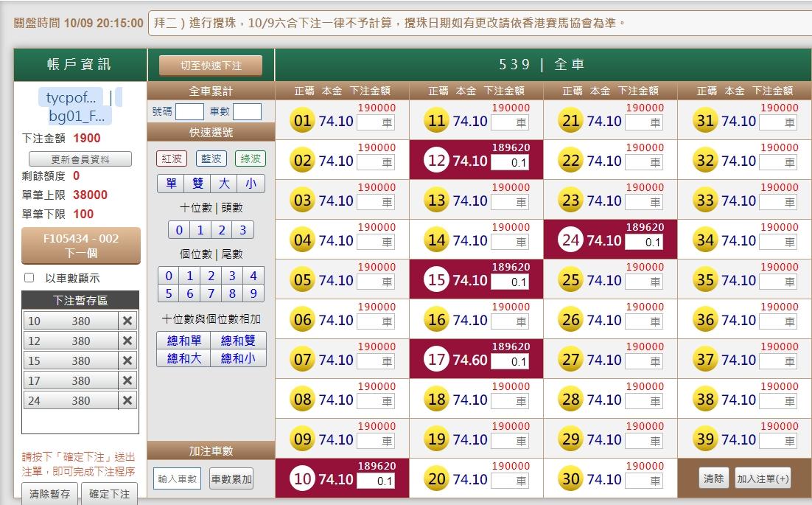The image size is (812, 505).
Task: Choose tens digit 0 under 十位數
Action: point(179,230)
